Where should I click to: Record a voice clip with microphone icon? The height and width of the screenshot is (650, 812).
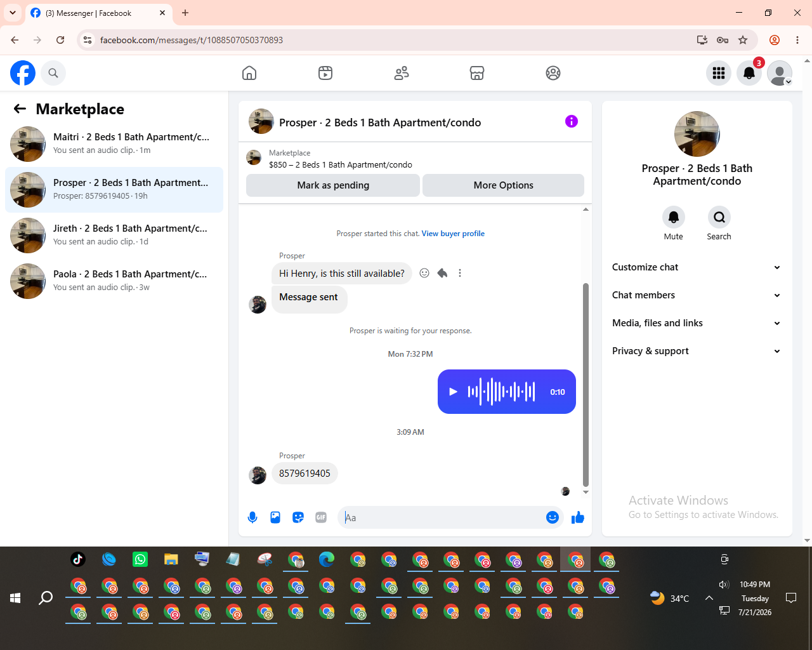pyautogui.click(x=252, y=517)
